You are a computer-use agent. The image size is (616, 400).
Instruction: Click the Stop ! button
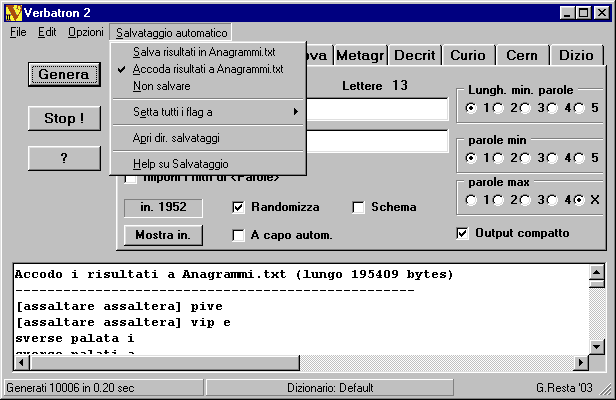coord(64,118)
